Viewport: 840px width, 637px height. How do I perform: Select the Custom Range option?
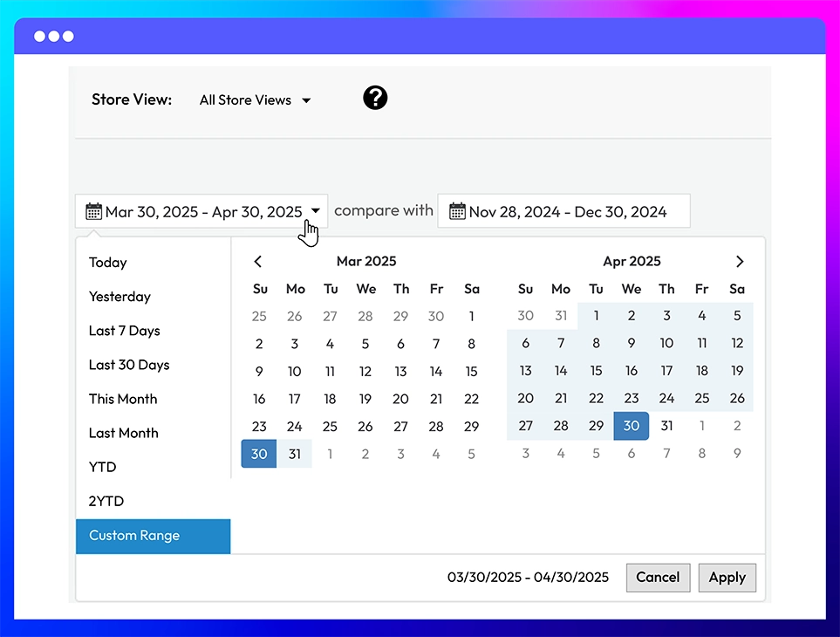[x=154, y=536]
